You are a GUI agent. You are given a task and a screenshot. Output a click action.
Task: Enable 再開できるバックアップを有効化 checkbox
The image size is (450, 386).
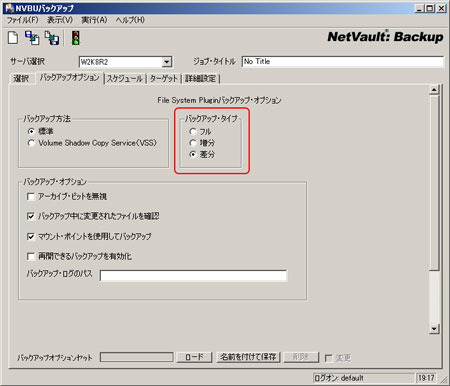point(31,256)
